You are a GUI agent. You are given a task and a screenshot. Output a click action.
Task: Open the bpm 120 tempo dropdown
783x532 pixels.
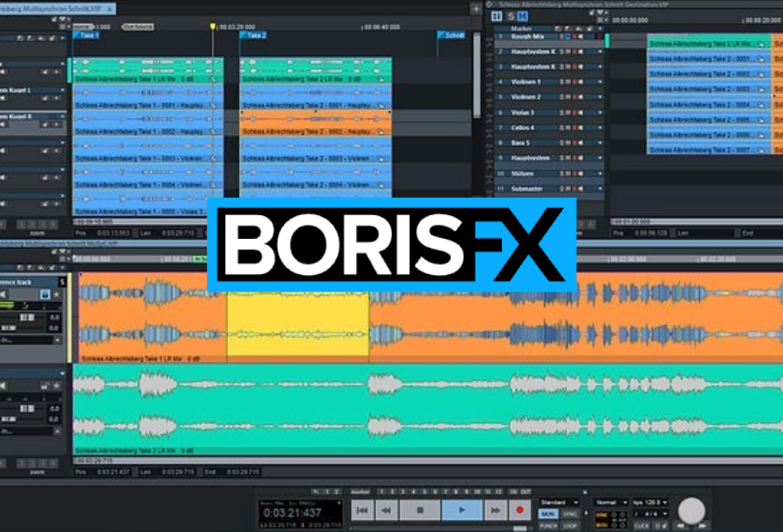650,502
